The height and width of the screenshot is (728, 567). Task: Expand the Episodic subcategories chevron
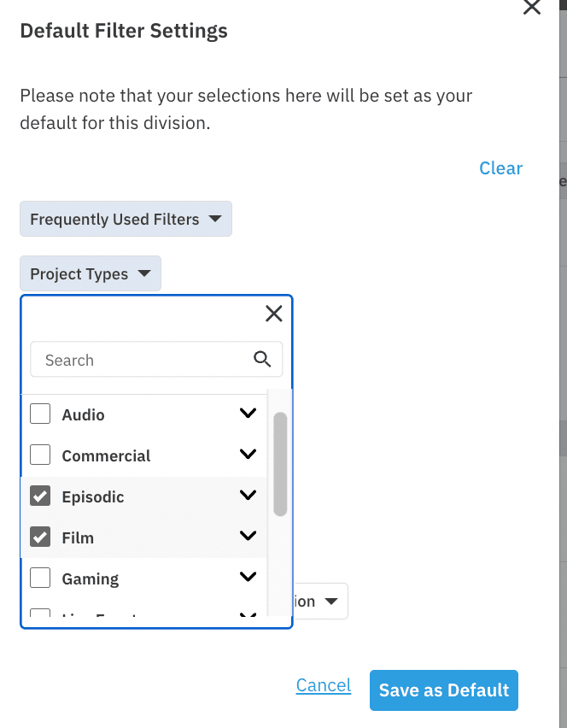[x=248, y=495]
